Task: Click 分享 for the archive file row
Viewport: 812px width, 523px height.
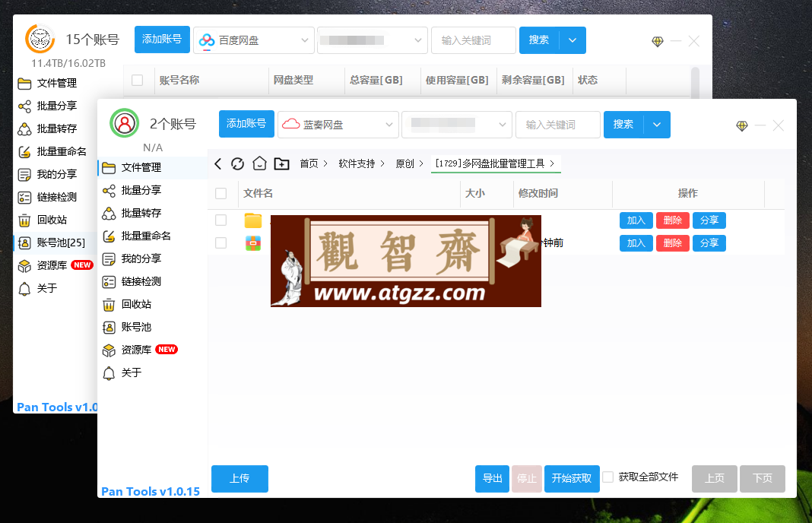Action: [x=709, y=243]
